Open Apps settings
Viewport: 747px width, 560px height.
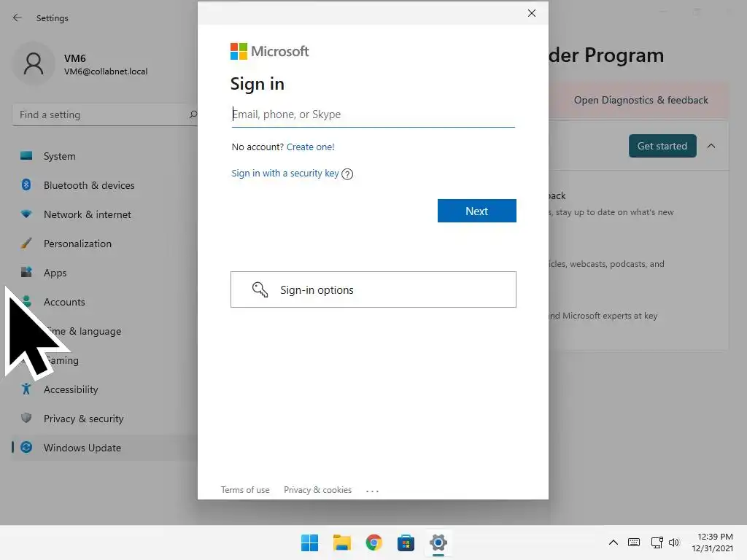[x=55, y=273]
